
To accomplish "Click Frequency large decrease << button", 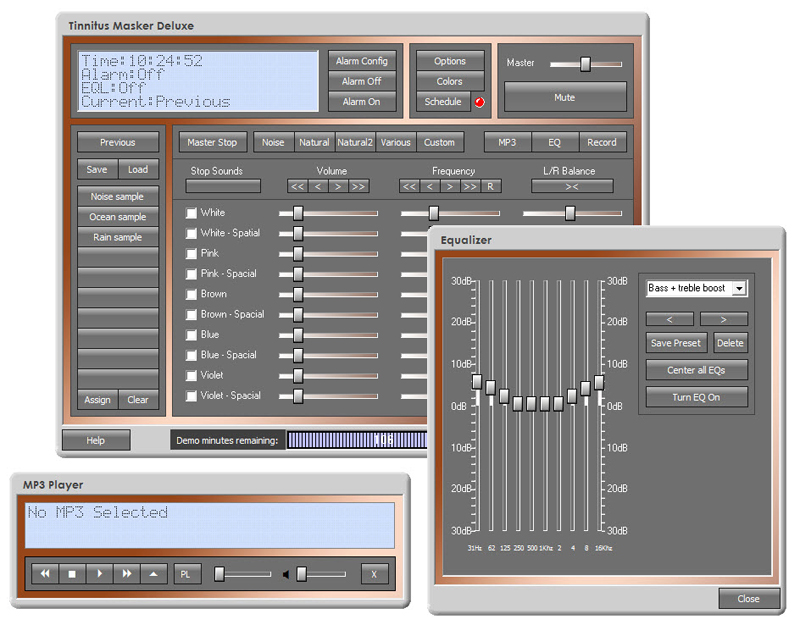I will point(409,186).
